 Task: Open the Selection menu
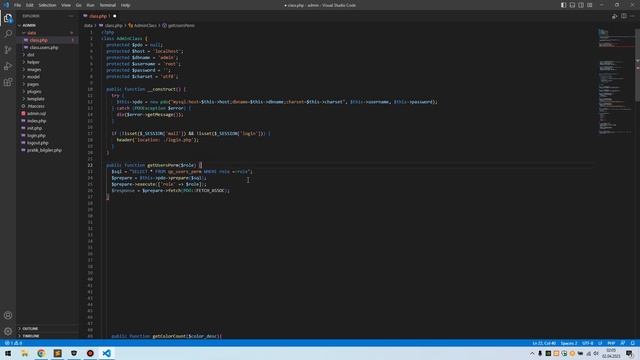[x=47, y=5]
